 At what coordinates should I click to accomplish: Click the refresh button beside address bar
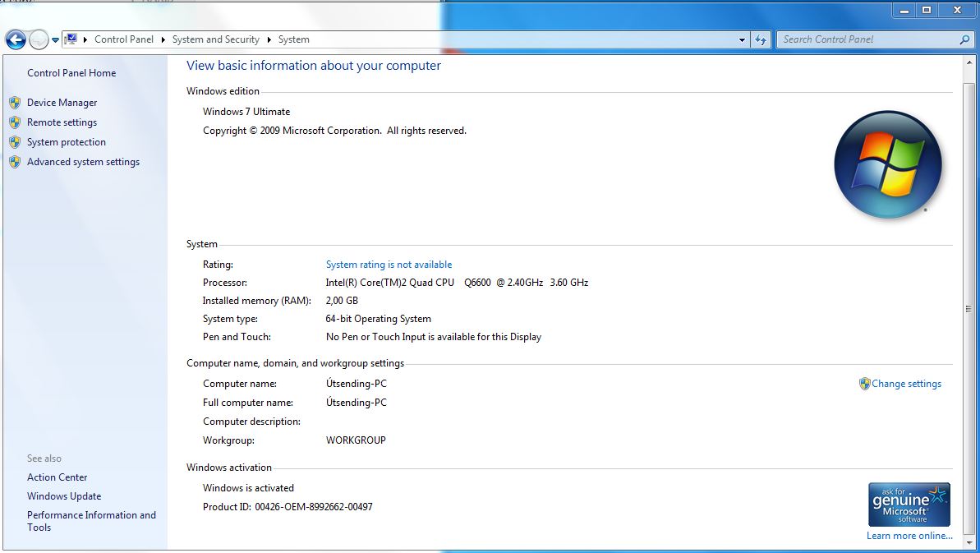click(x=761, y=39)
